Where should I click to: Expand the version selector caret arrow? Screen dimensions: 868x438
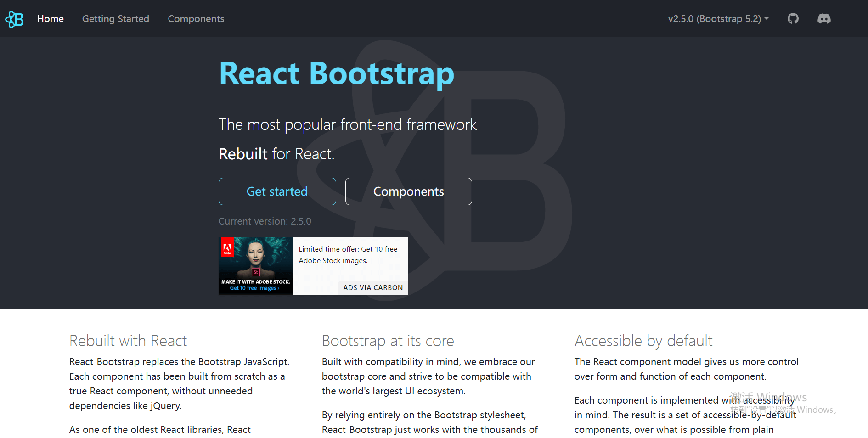point(767,19)
